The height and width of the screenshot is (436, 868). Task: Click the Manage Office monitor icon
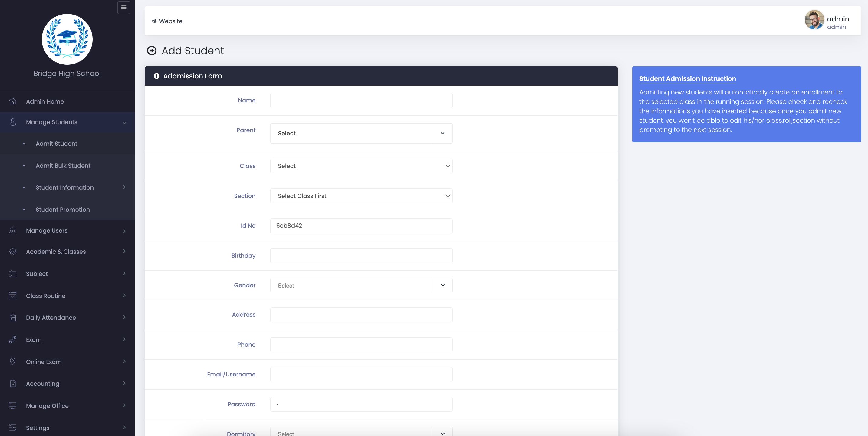coord(13,406)
